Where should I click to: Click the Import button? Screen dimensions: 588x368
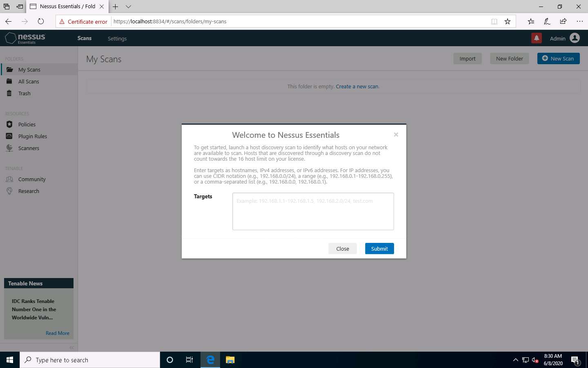click(x=468, y=58)
